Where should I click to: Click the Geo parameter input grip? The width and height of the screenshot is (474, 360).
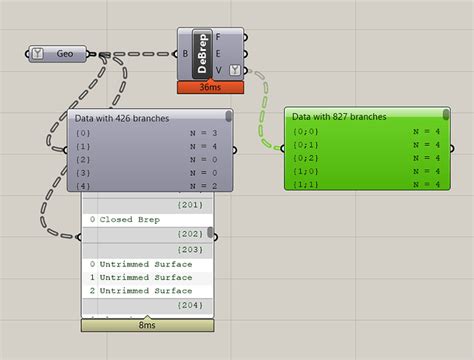coord(27,54)
